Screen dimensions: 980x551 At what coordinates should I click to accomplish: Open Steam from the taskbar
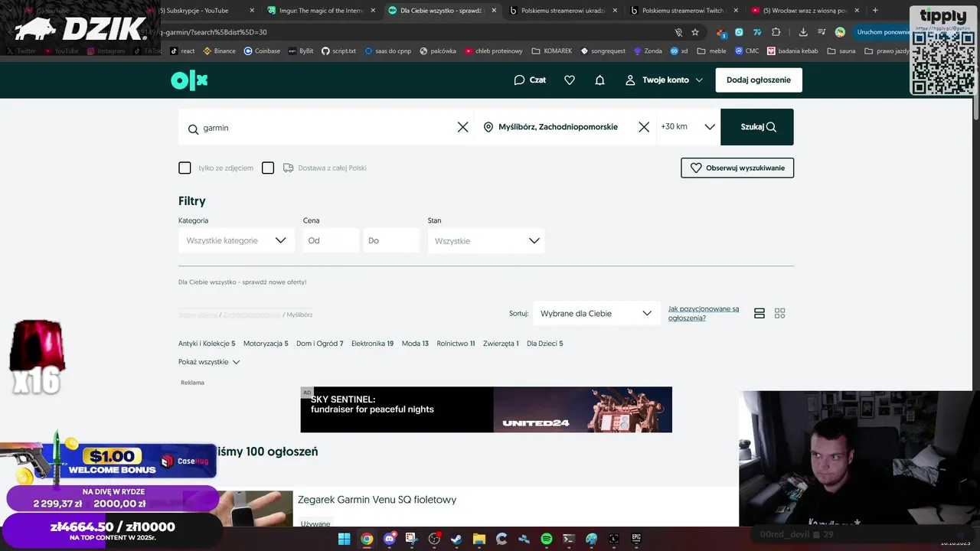click(456, 539)
